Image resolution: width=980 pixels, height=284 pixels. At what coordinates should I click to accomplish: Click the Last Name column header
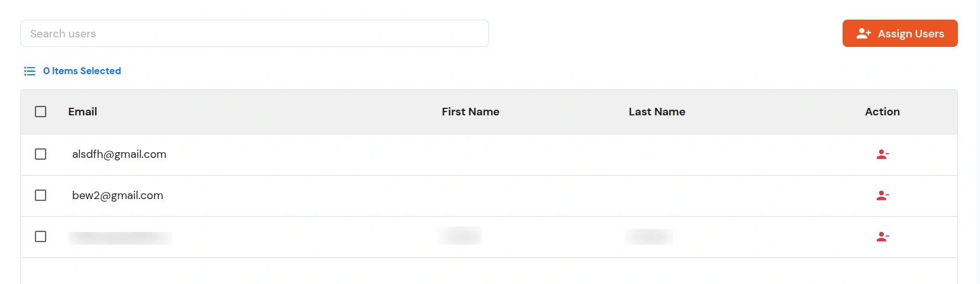tap(656, 112)
